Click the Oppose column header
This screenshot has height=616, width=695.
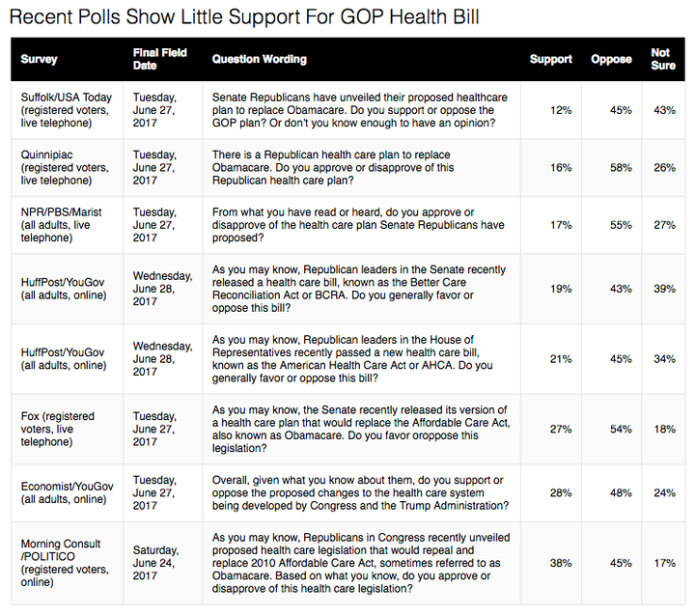[611, 59]
